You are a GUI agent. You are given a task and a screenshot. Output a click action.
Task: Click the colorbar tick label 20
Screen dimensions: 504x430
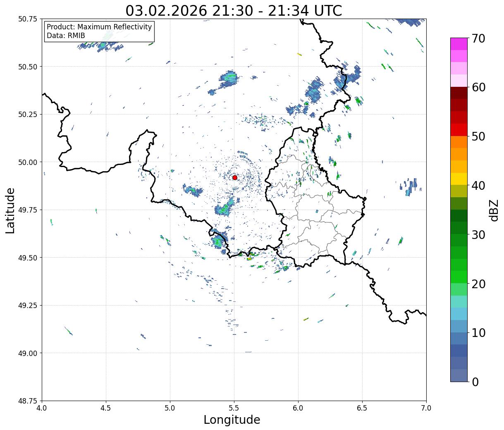pyautogui.click(x=478, y=284)
